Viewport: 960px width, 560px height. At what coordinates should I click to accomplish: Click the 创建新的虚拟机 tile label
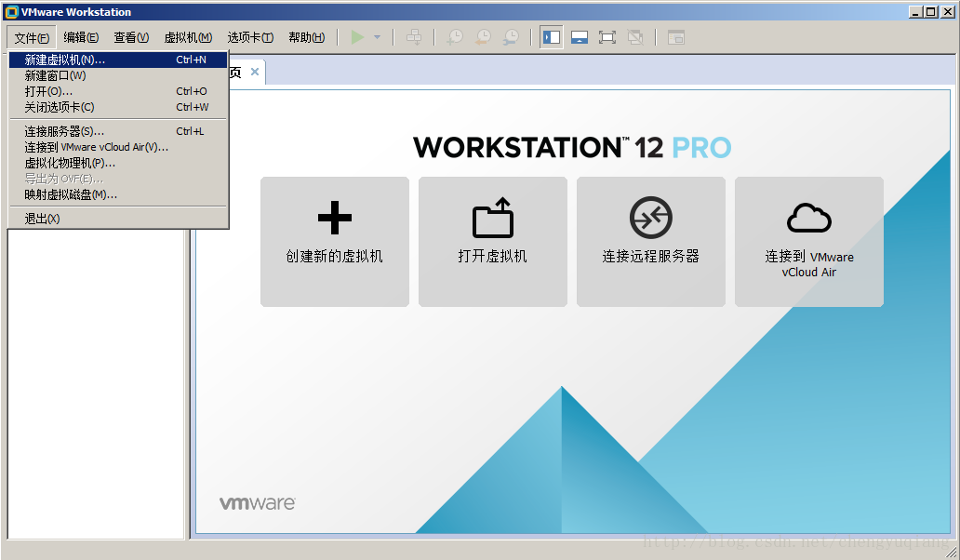[334, 256]
